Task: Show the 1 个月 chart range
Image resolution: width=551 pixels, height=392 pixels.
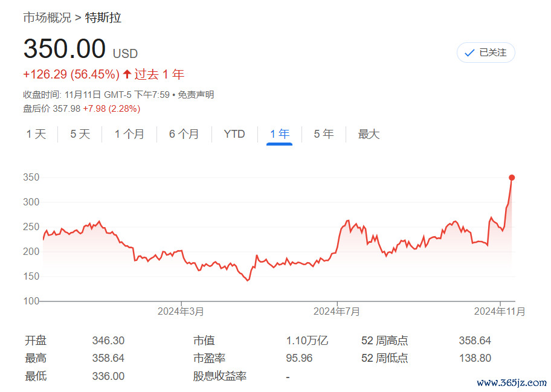Action: (x=129, y=134)
